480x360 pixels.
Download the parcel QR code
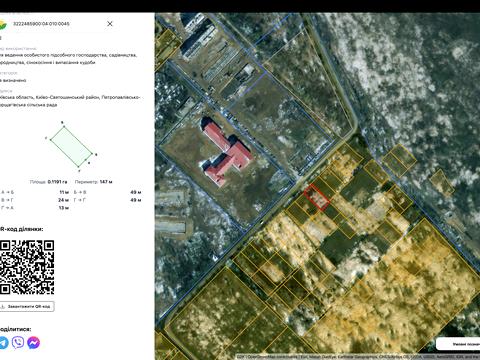[27, 306]
